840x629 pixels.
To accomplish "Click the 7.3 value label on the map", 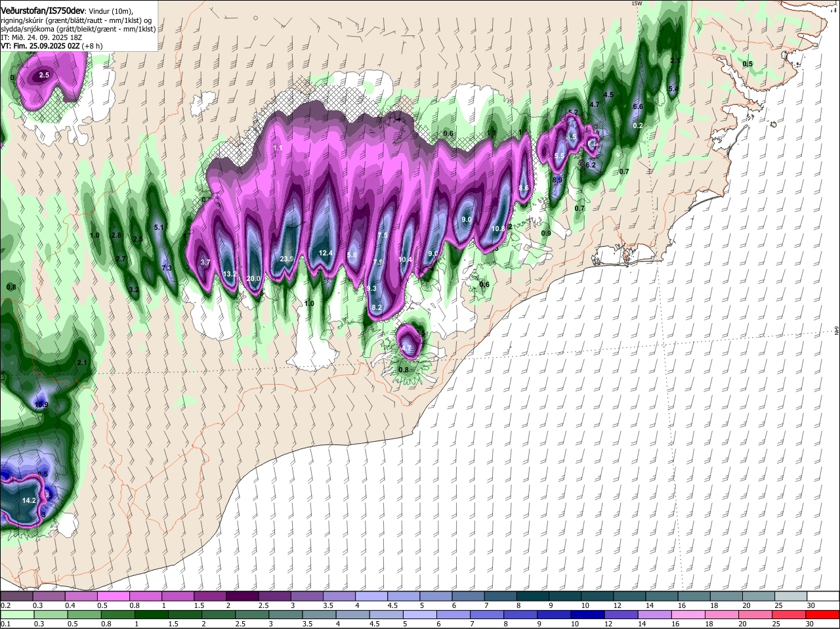I will [166, 268].
